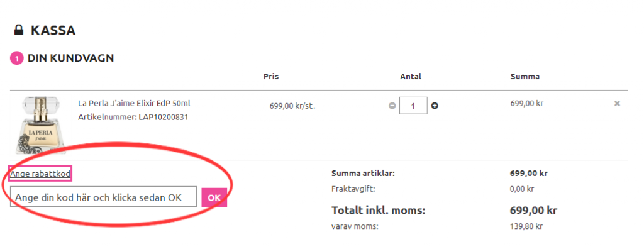Screen dimensions: 644x249
Task: Click the Ange rabattkod link
Action: pyautogui.click(x=40, y=174)
